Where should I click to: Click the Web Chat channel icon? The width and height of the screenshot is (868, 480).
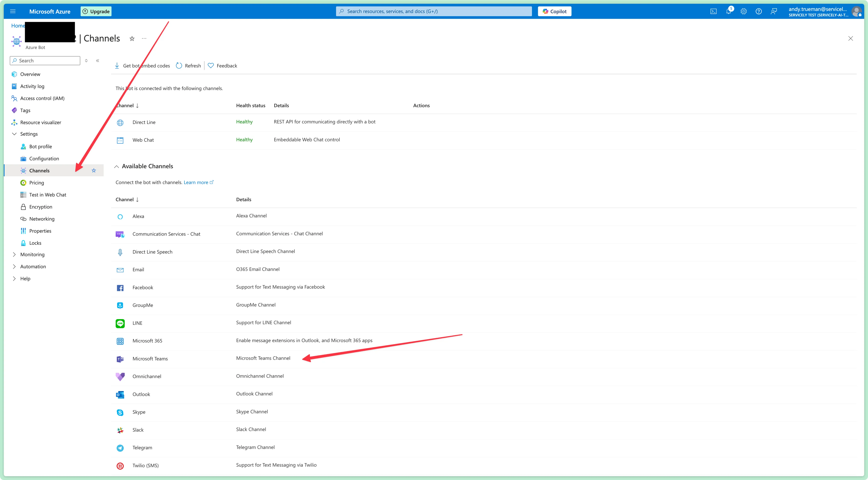tap(120, 140)
